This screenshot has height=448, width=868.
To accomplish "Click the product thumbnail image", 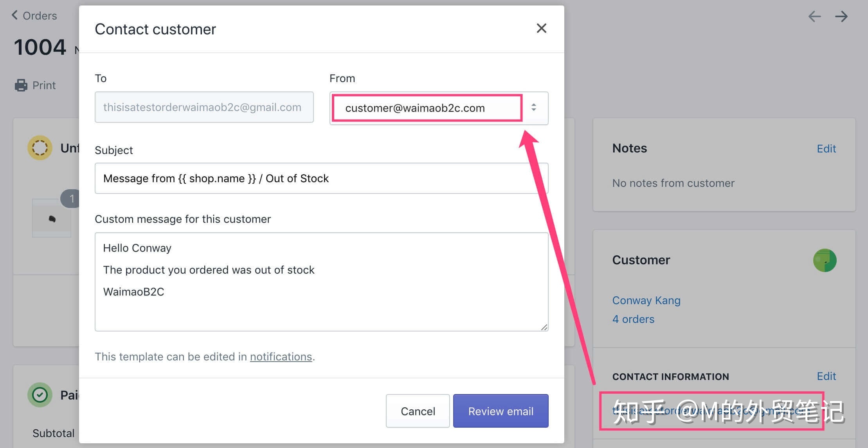I will coord(52,218).
